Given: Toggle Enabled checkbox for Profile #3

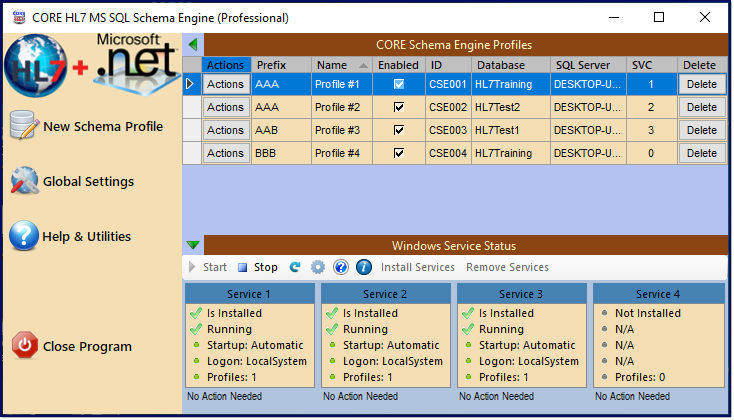Looking at the screenshot, I should coord(399,130).
